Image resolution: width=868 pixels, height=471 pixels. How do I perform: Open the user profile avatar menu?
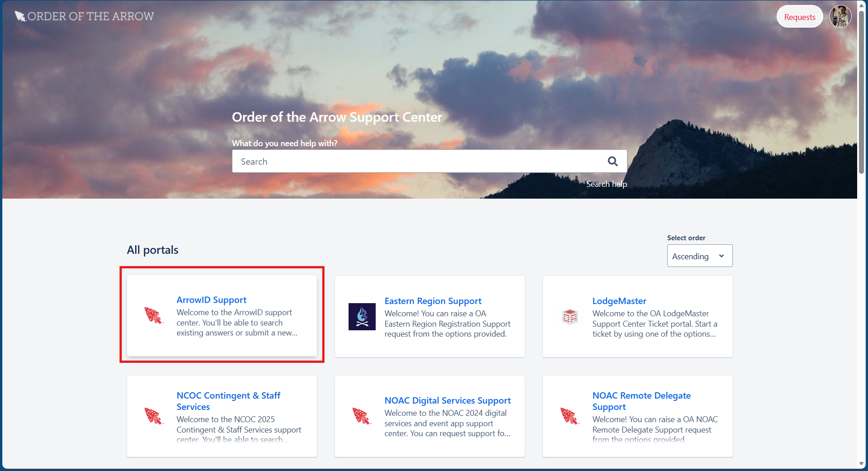[x=840, y=17]
